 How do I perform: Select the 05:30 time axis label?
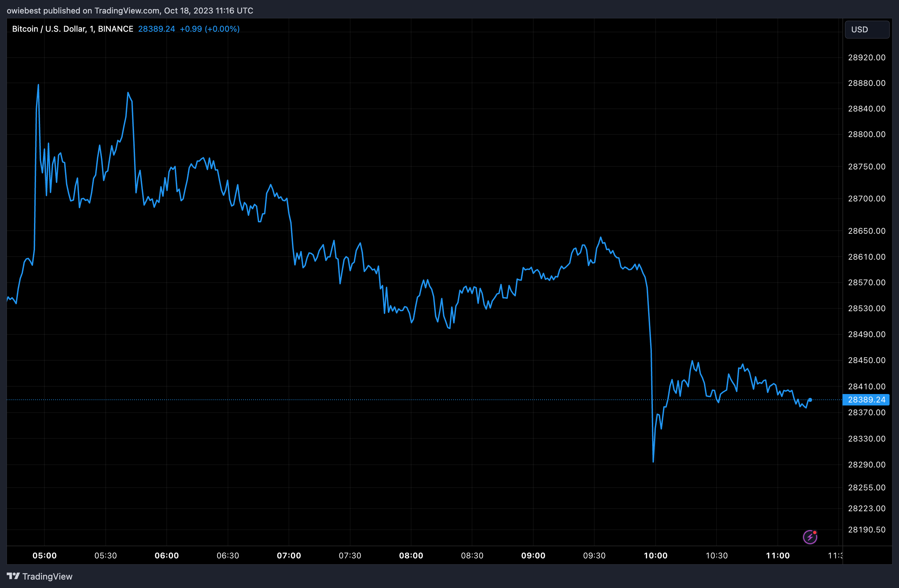(x=105, y=555)
